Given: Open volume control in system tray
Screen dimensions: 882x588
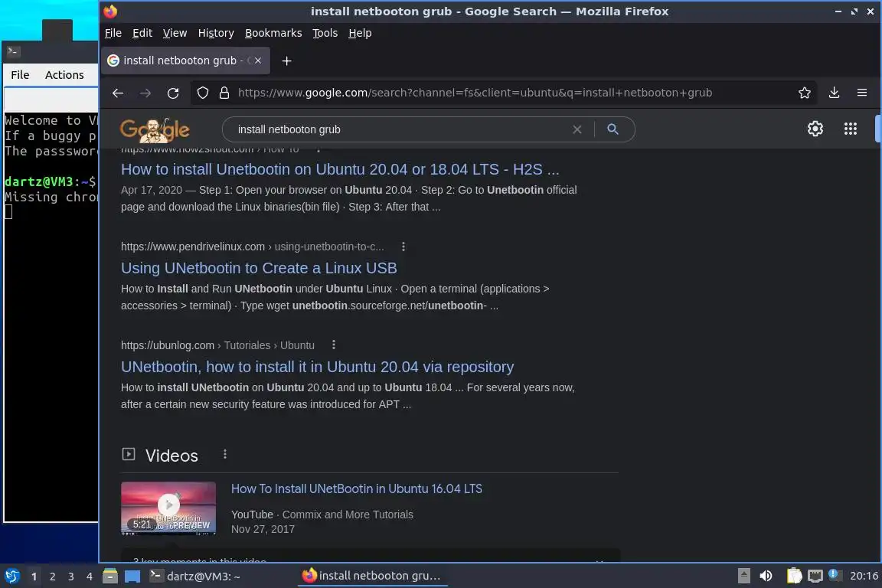Looking at the screenshot, I should (x=766, y=576).
